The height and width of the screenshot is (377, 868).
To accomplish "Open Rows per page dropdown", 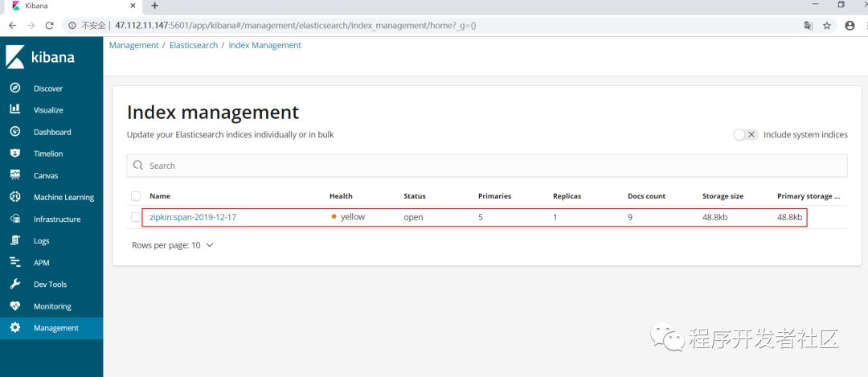I will pos(172,244).
